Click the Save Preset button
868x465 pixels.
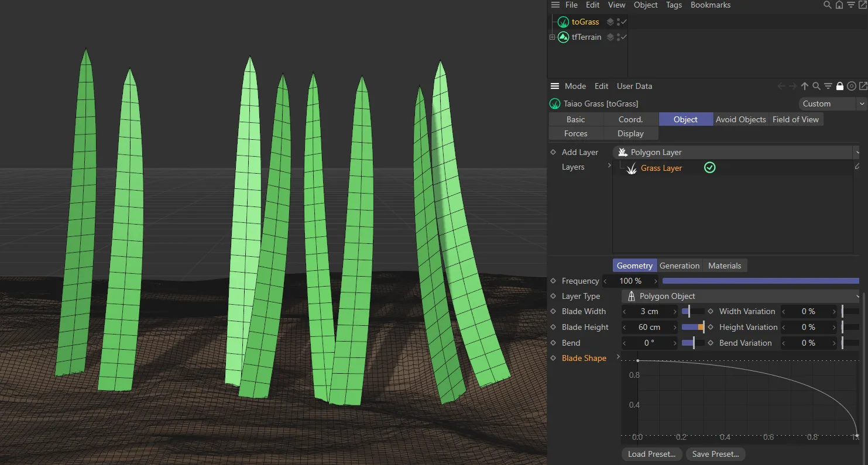[715, 454]
